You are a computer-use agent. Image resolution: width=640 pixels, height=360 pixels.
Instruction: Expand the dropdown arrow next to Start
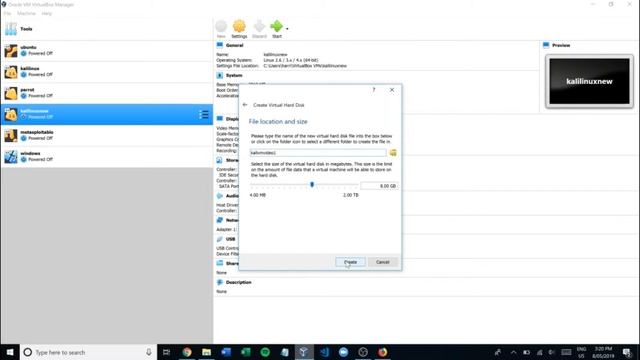tap(287, 29)
